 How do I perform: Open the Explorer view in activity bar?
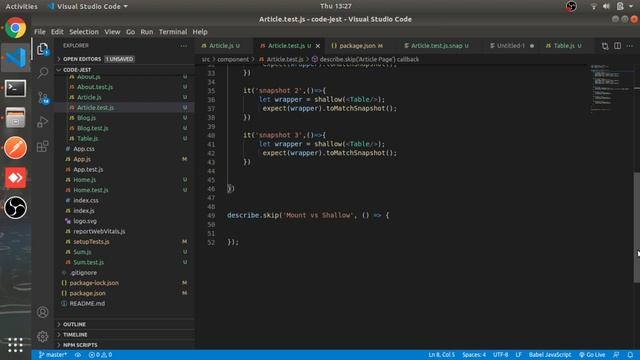[x=42, y=49]
